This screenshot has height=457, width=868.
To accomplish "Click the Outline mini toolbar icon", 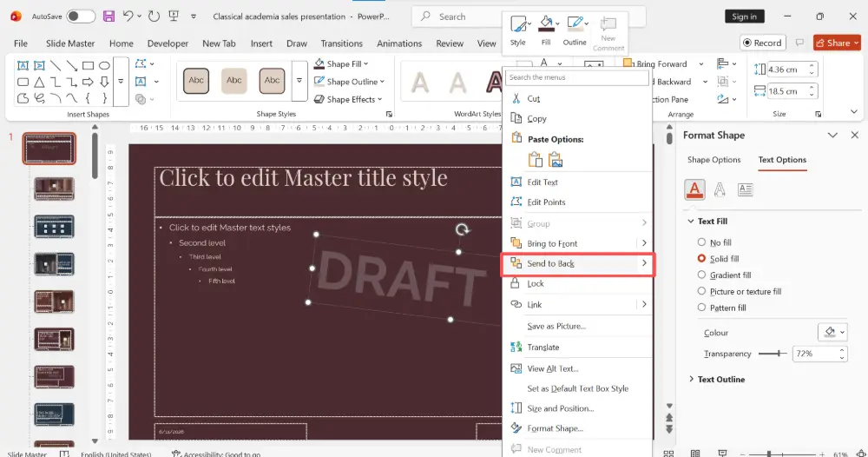I will point(575,30).
